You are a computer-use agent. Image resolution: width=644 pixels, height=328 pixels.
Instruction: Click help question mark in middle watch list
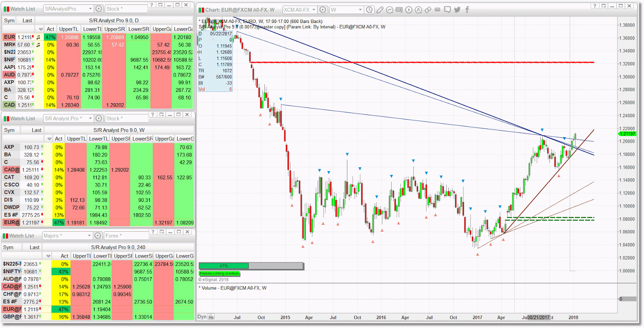point(153,114)
